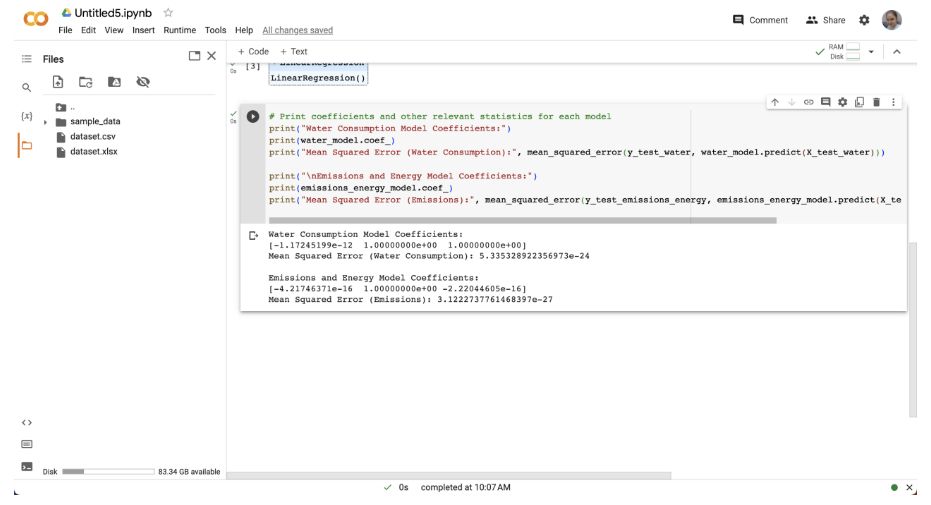Collapse the notebook header with chevron
Viewport: 931px width, 505px height.
(x=897, y=52)
